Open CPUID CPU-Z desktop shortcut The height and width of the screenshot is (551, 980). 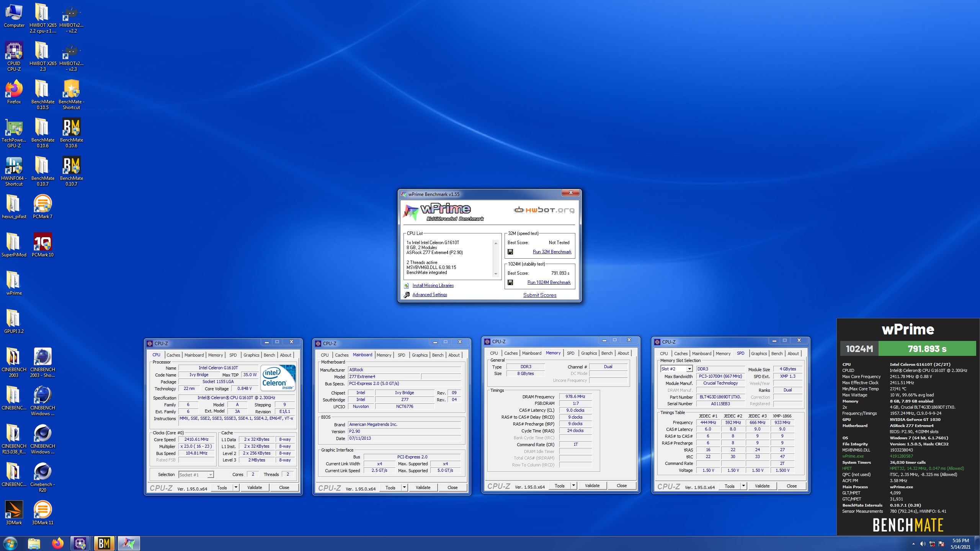pyautogui.click(x=14, y=57)
